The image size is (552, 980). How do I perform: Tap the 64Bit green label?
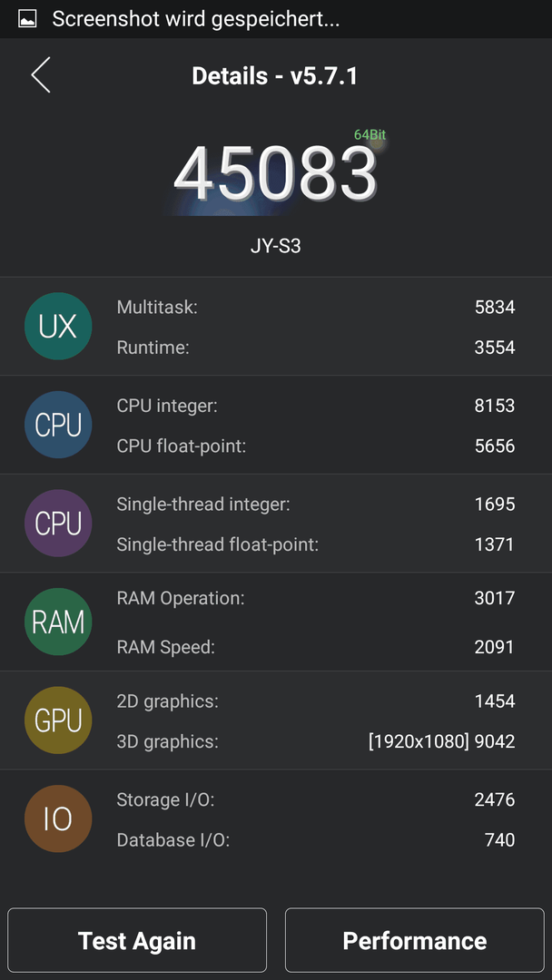click(x=370, y=134)
